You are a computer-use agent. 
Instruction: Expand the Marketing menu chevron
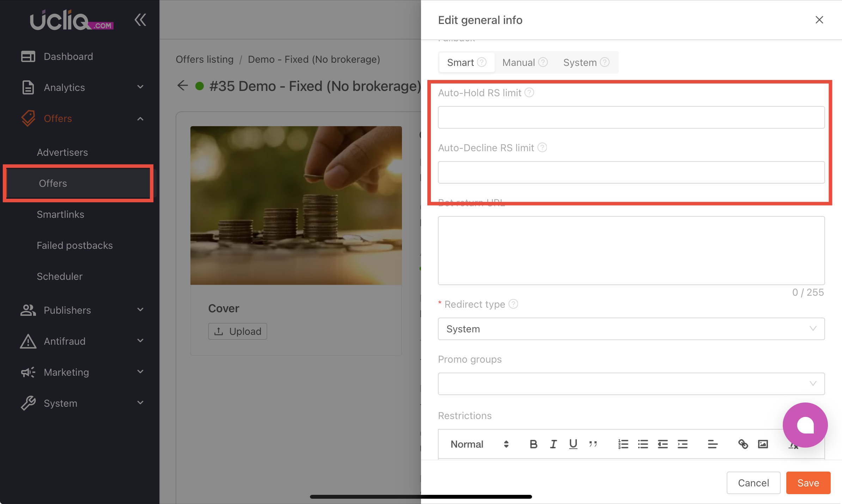coord(140,371)
